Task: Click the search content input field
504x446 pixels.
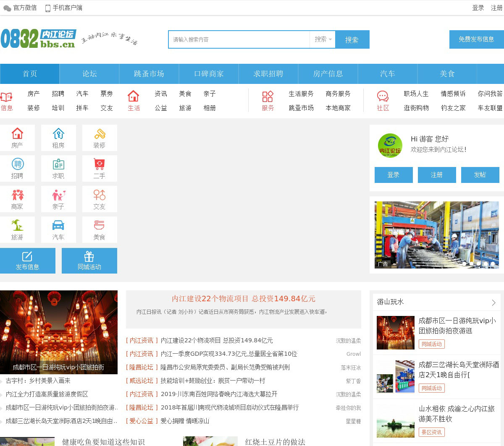Action: tap(239, 39)
